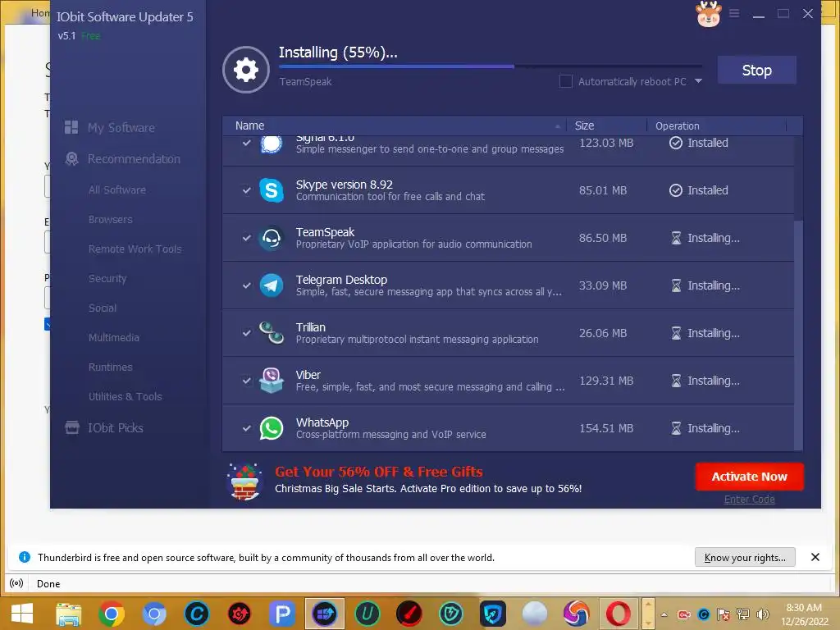Select Utilities & Tools category

tap(125, 396)
